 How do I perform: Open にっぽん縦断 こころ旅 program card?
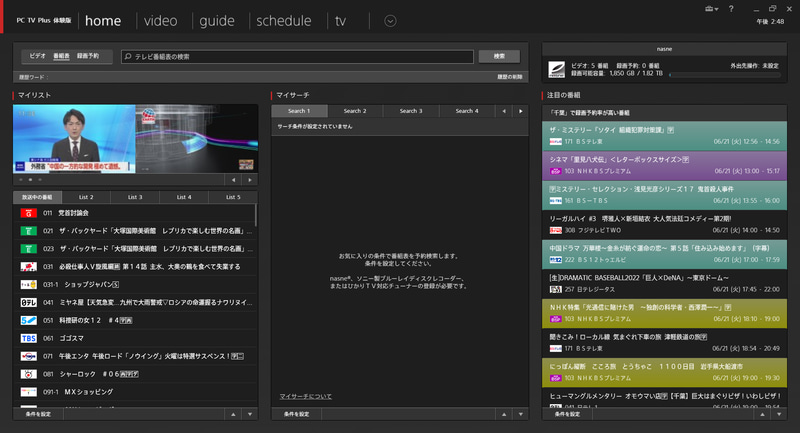coord(664,372)
